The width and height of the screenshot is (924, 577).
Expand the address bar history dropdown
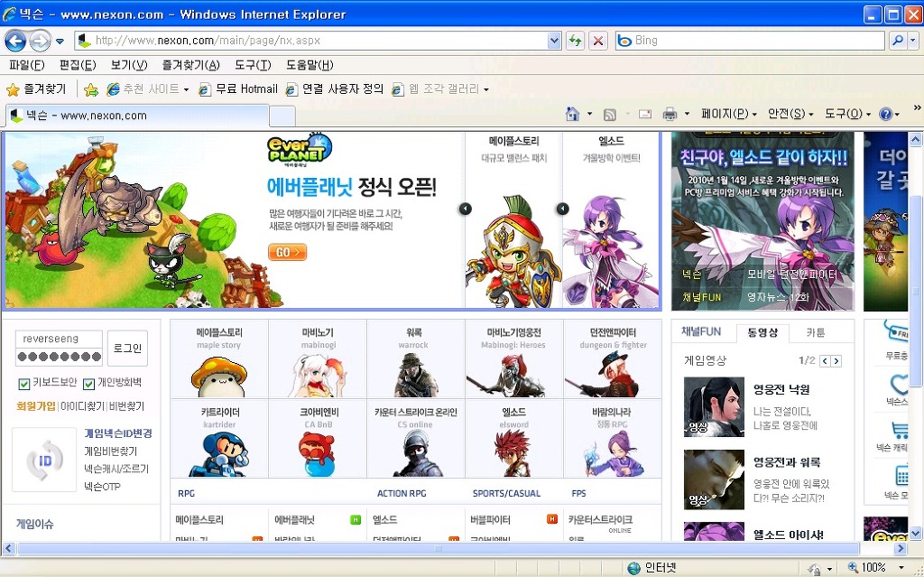click(554, 41)
